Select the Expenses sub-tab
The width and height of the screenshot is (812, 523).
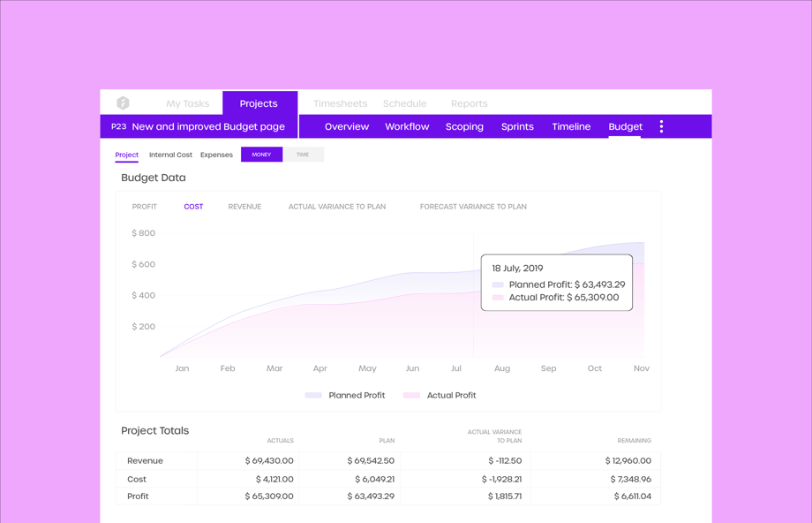(x=216, y=155)
